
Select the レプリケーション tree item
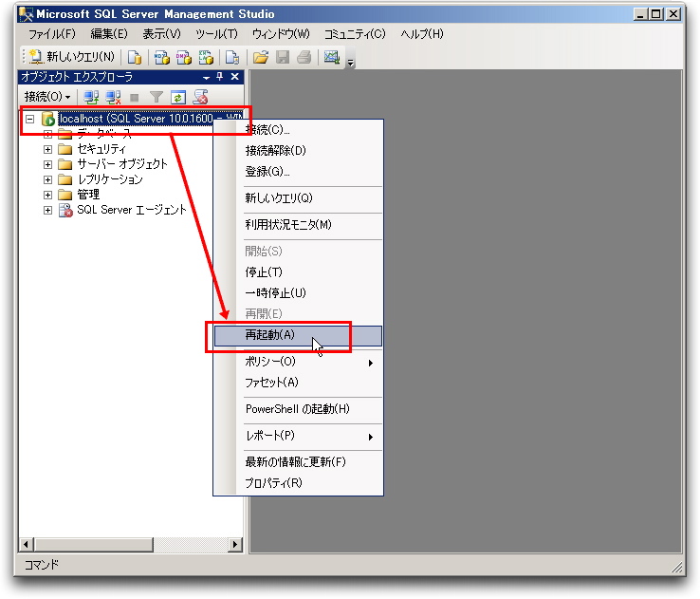coord(110,179)
